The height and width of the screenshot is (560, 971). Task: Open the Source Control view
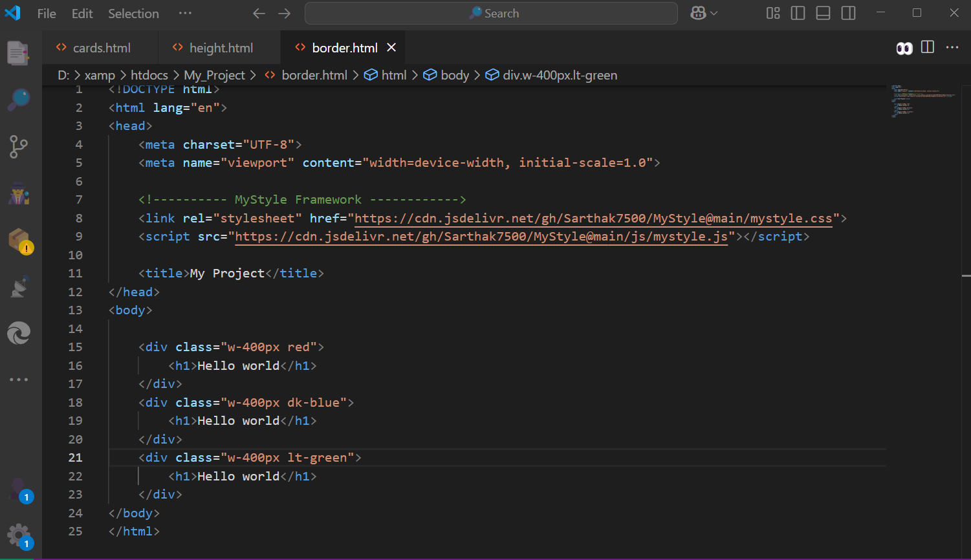19,147
